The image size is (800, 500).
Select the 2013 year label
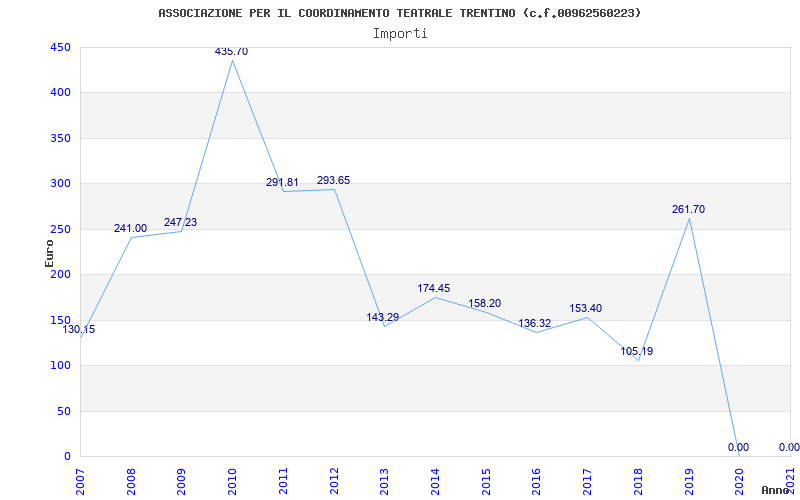(x=385, y=481)
